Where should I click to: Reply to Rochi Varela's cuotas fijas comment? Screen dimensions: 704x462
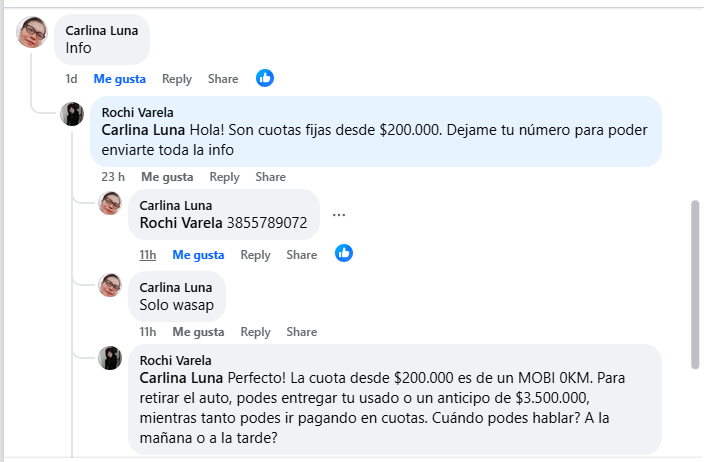(224, 177)
